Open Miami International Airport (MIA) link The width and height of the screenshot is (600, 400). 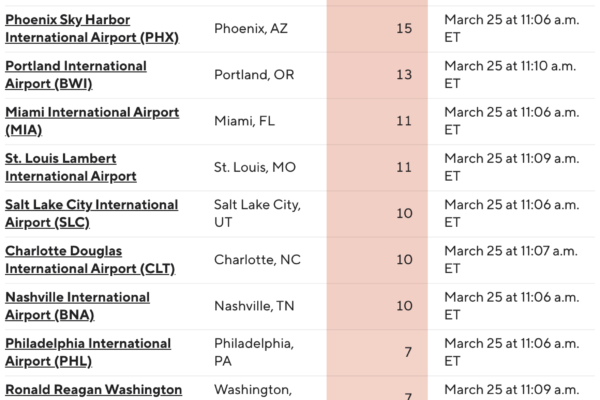click(x=92, y=120)
